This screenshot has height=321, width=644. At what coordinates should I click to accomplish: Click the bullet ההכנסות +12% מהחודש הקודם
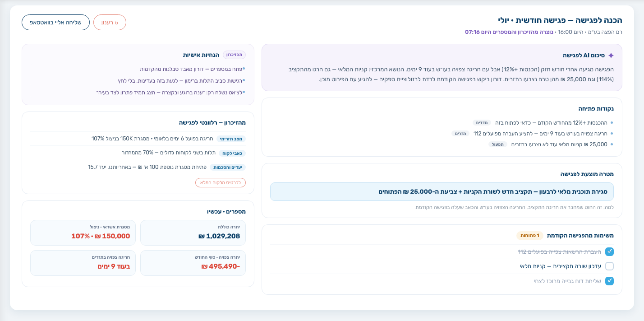point(551,123)
